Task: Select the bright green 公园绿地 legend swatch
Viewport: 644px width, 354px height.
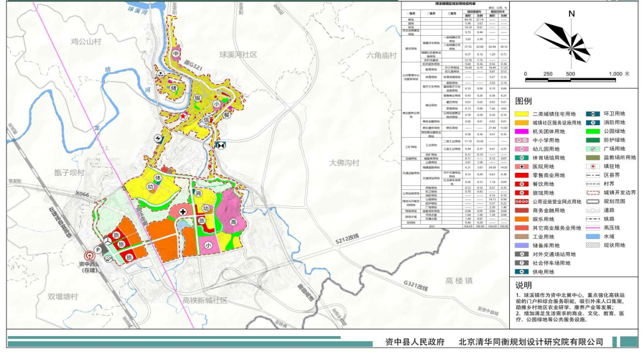Action: (x=593, y=132)
